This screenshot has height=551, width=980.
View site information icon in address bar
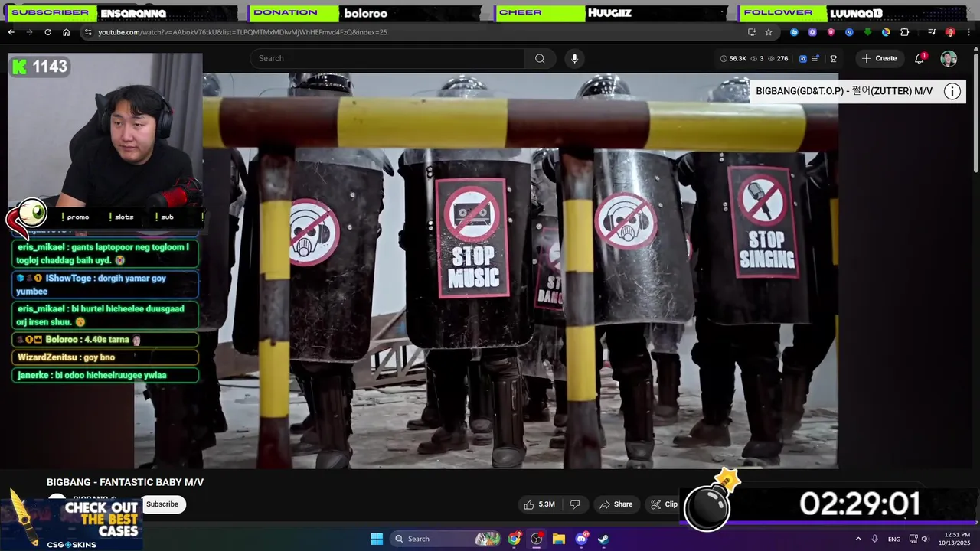[88, 32]
